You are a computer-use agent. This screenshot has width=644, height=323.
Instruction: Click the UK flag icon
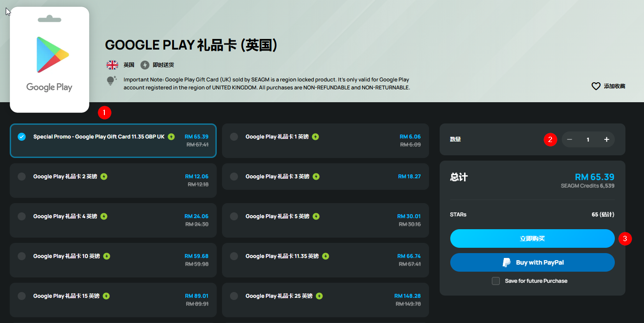coord(112,65)
